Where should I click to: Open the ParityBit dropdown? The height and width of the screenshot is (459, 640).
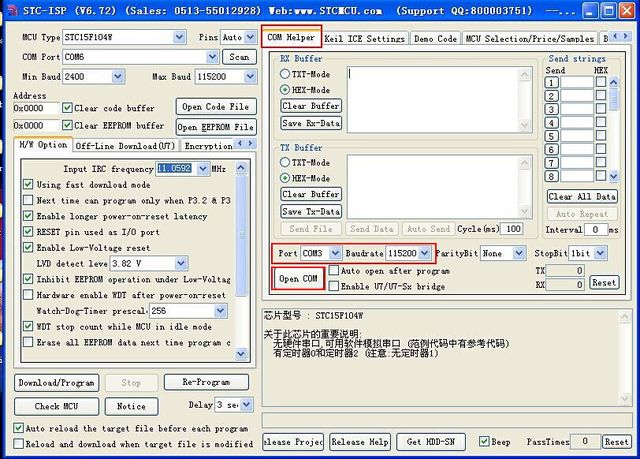519,253
